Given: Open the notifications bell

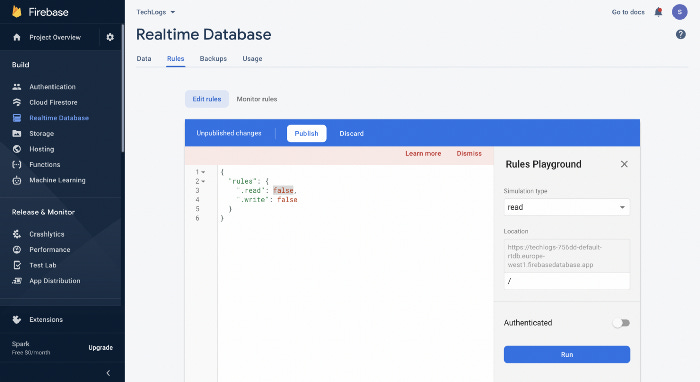Looking at the screenshot, I should [x=658, y=12].
